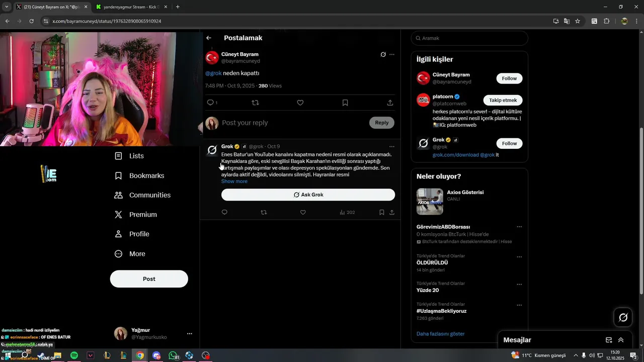Screen dimensions: 644x362
Task: Open Yağmur account menu options
Action: (190, 334)
